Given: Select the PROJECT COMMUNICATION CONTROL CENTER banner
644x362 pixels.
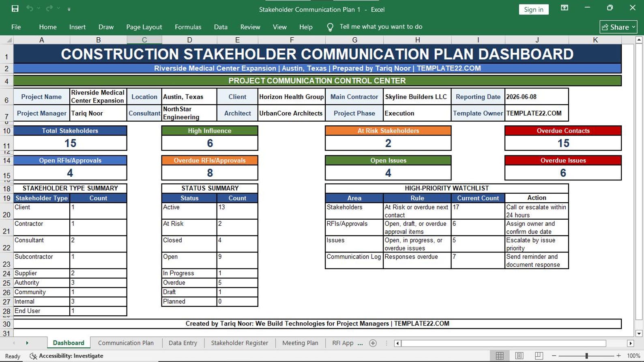Looking at the screenshot, I should [x=317, y=81].
